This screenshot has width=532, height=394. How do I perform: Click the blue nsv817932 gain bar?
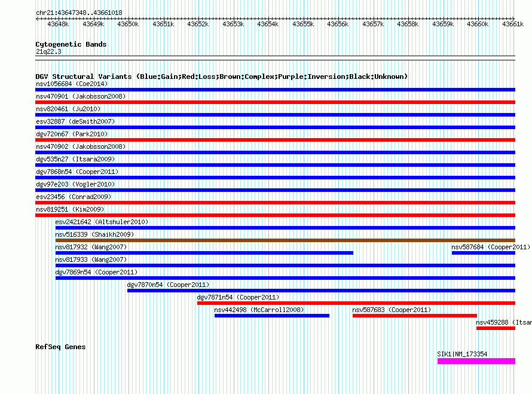click(204, 253)
